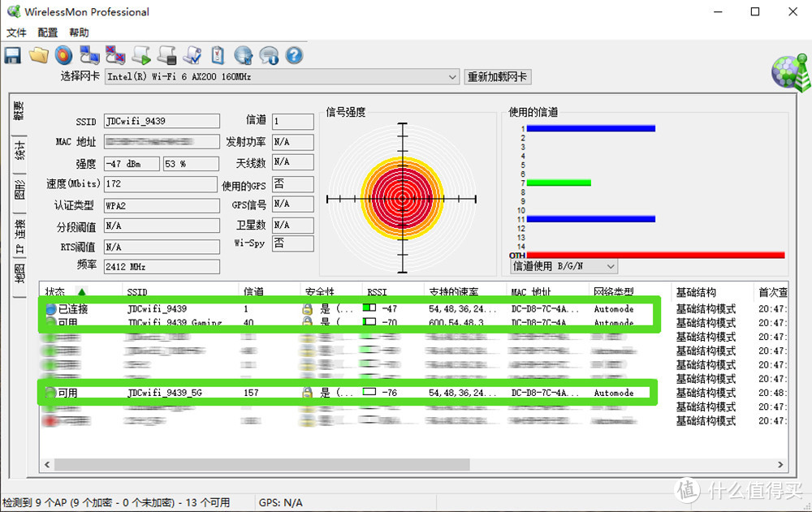Click the disconnect adapter toolbar icon
812x512 pixels.
(x=115, y=54)
